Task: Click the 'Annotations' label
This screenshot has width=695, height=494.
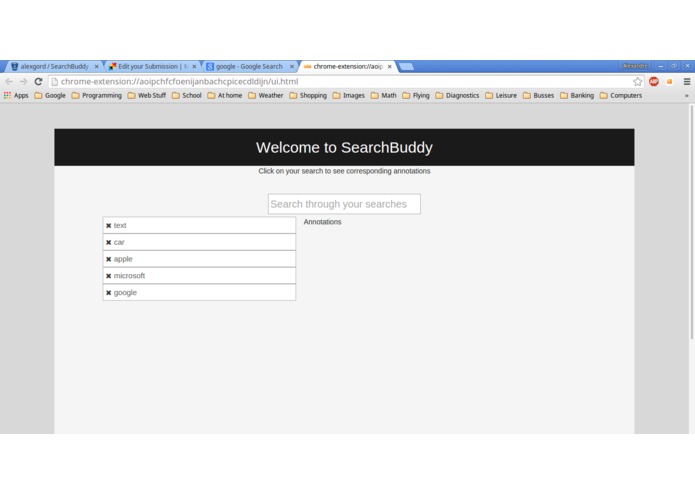Action: coord(322,222)
